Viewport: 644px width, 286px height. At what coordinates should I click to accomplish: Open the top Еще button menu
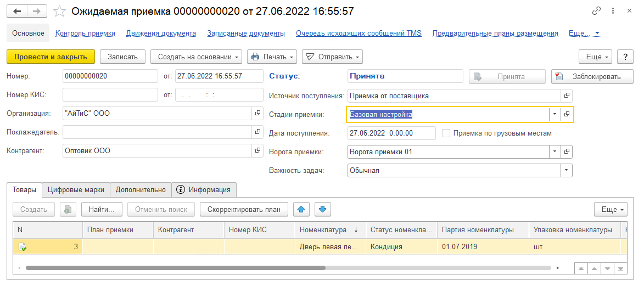tap(596, 57)
